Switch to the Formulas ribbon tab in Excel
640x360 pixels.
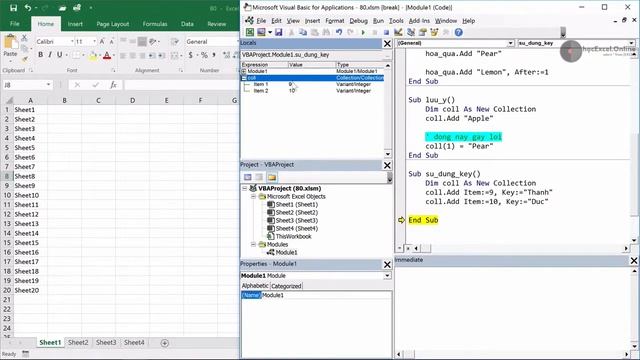(155, 24)
